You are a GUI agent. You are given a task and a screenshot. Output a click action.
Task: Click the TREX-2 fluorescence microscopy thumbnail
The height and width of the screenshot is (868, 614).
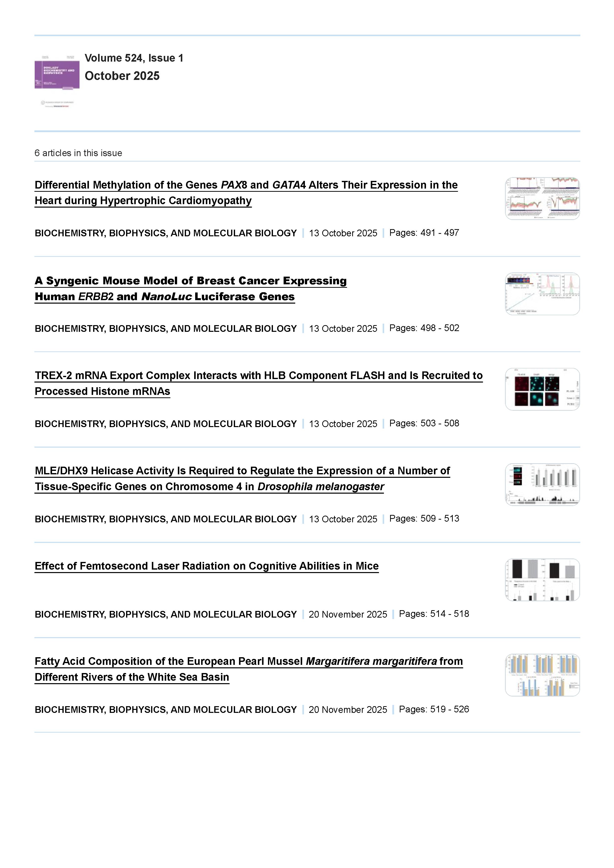coord(542,389)
